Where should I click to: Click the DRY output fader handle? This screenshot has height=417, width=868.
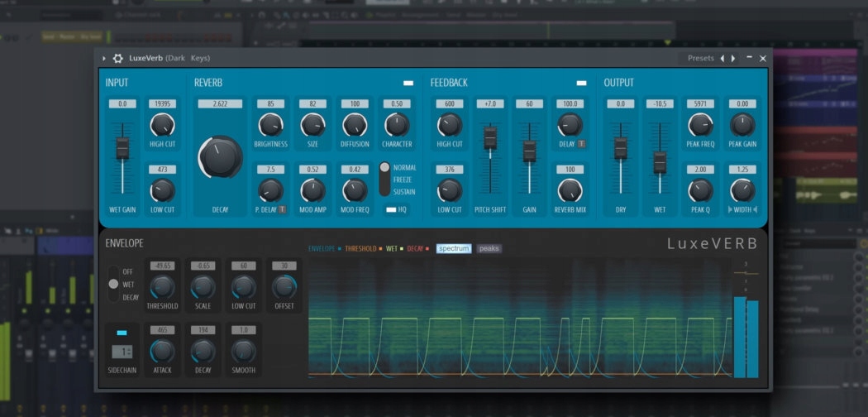pos(621,148)
